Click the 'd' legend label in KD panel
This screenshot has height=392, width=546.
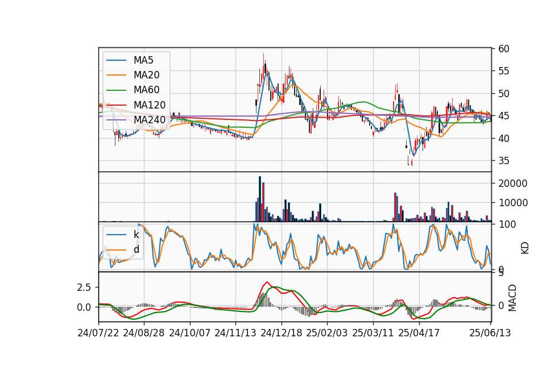click(x=136, y=249)
